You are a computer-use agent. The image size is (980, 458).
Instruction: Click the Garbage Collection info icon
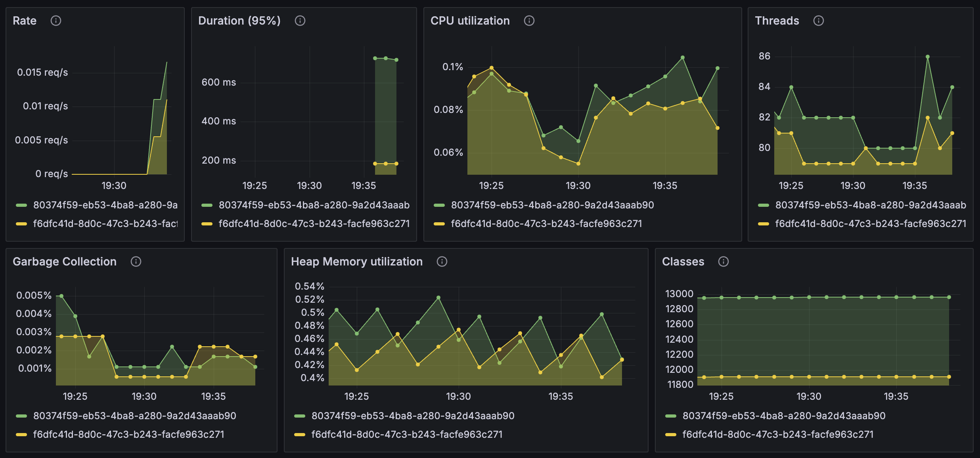pyautogui.click(x=136, y=261)
